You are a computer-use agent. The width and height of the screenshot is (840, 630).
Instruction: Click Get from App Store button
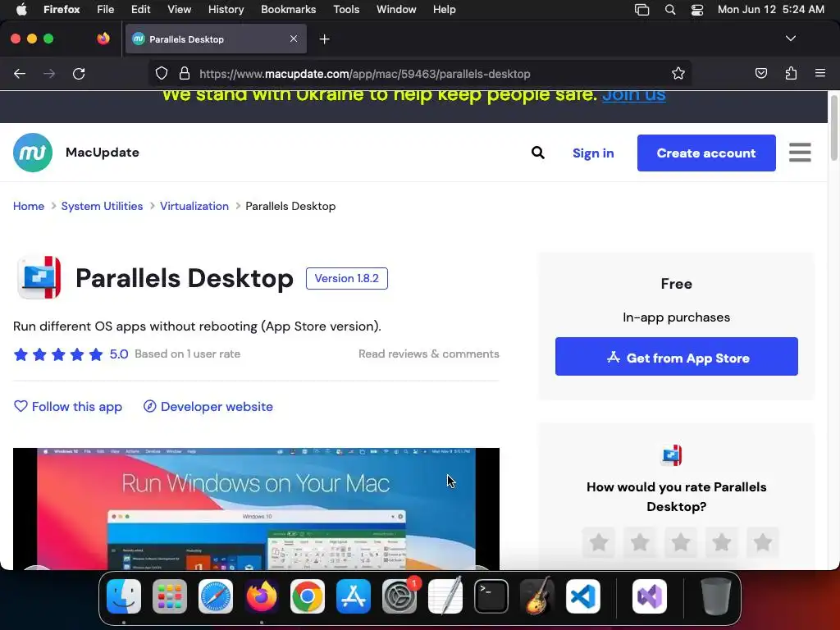[676, 357]
